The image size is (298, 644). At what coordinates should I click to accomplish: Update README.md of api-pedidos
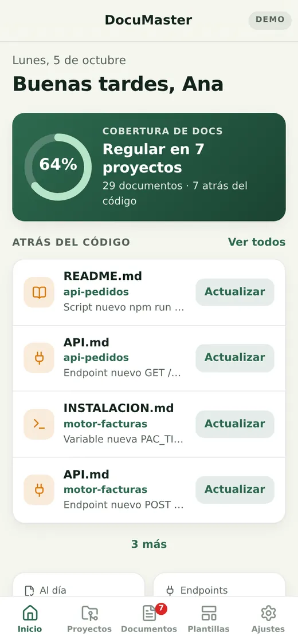coord(235,292)
